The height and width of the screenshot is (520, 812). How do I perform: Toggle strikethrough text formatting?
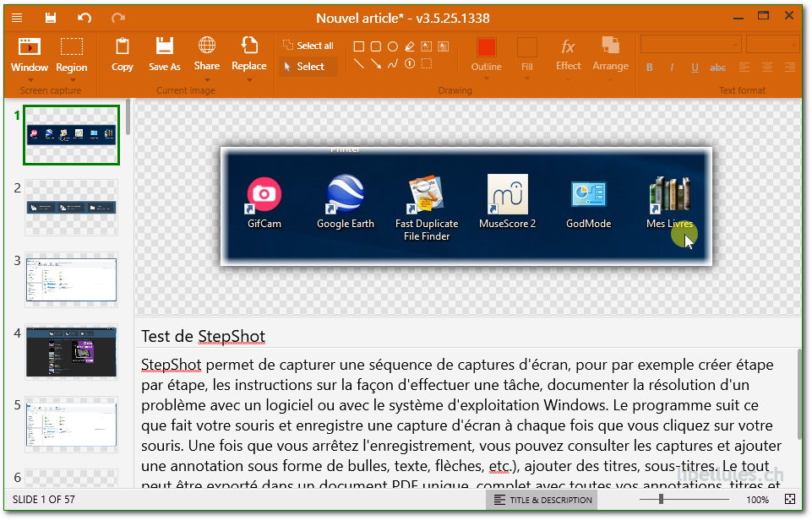click(717, 68)
